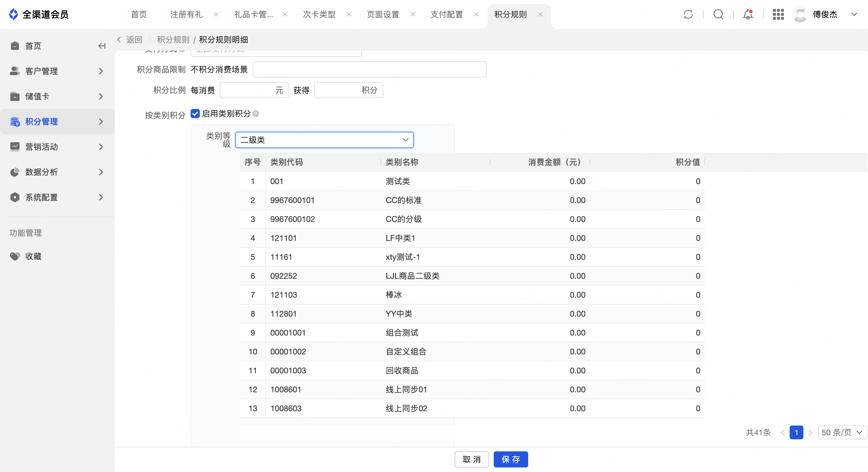The width and height of the screenshot is (868, 472).
Task: Click the 取消 button
Action: click(x=471, y=460)
